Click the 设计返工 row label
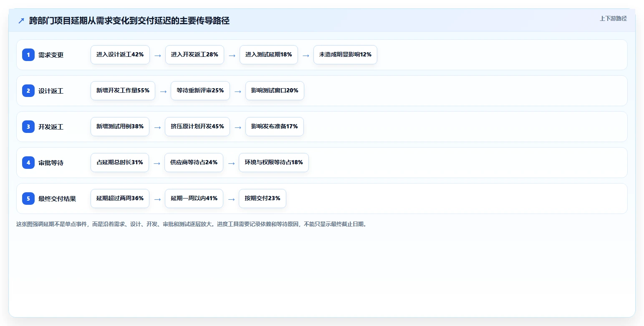This screenshot has height=326, width=644. coord(51,91)
